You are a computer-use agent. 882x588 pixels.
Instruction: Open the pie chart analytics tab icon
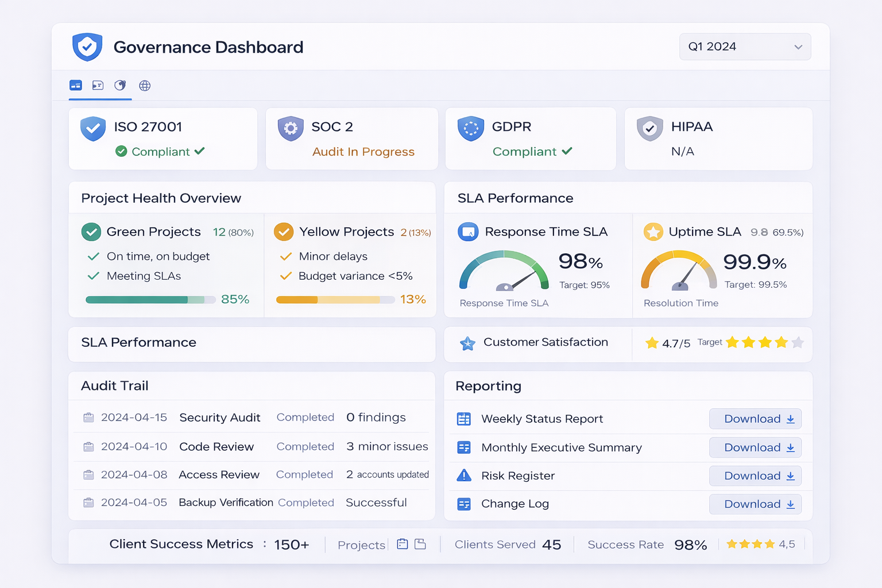pos(120,85)
